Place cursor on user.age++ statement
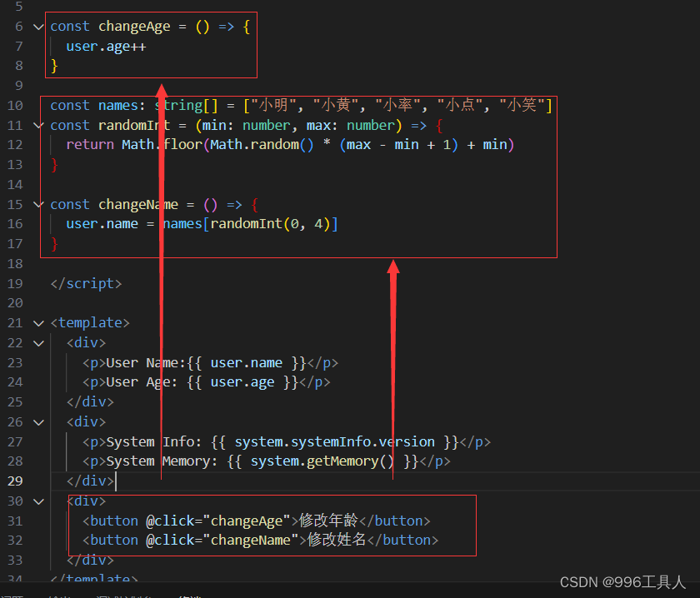The image size is (700, 598). click(x=107, y=47)
